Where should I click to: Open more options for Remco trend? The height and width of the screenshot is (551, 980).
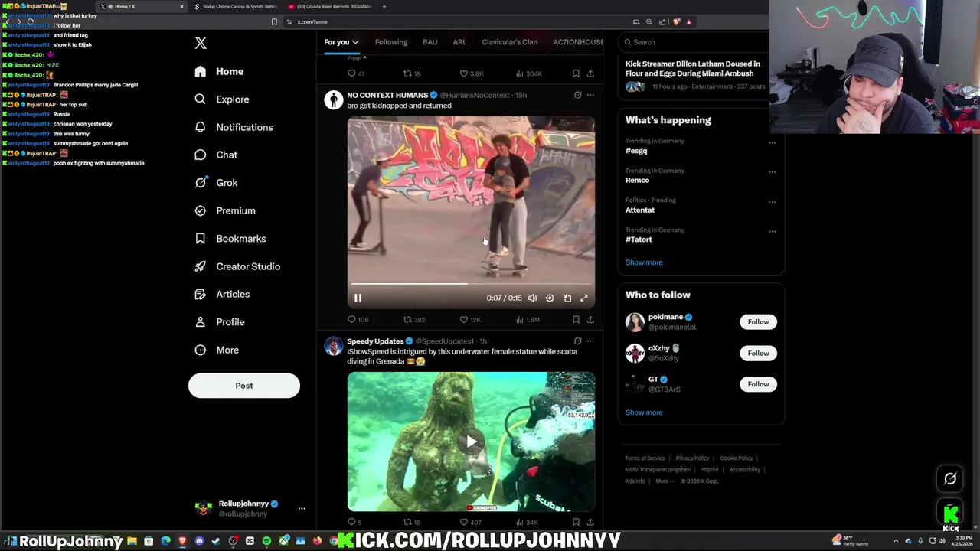[x=772, y=172]
